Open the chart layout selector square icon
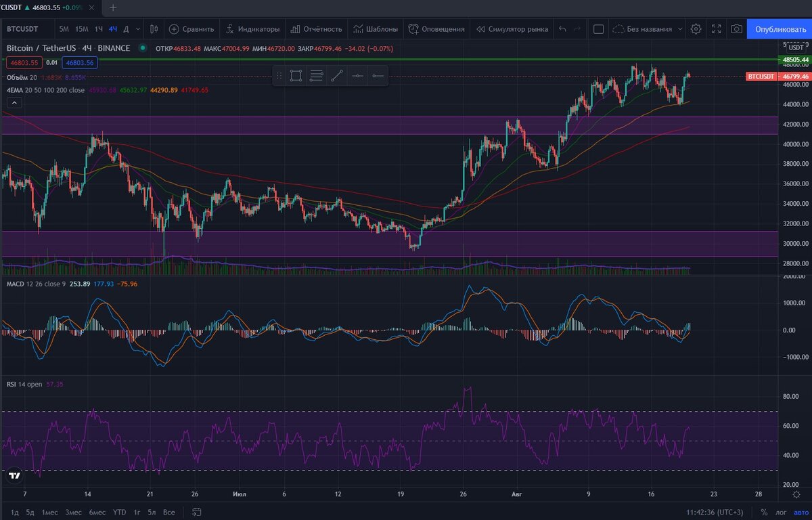This screenshot has height=520, width=812. tap(598, 29)
